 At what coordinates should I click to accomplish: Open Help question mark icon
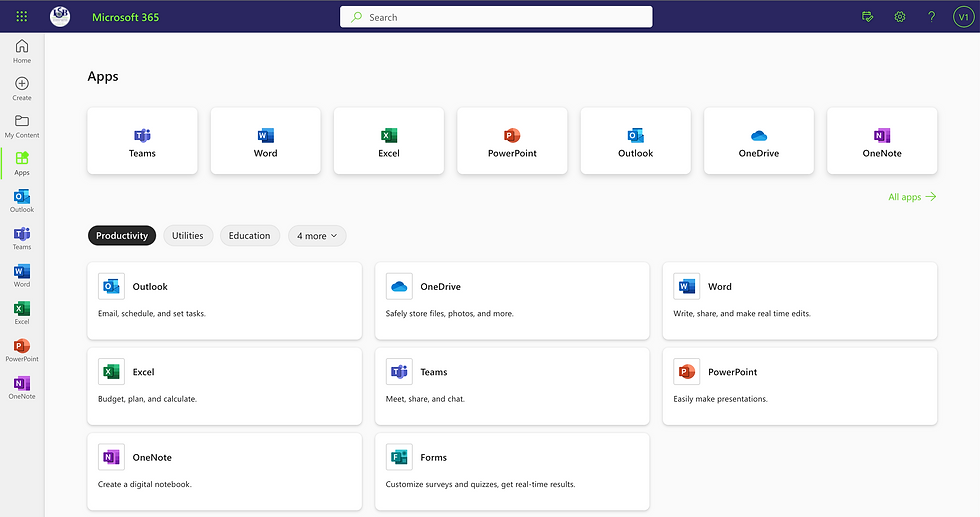pyautogui.click(x=931, y=17)
